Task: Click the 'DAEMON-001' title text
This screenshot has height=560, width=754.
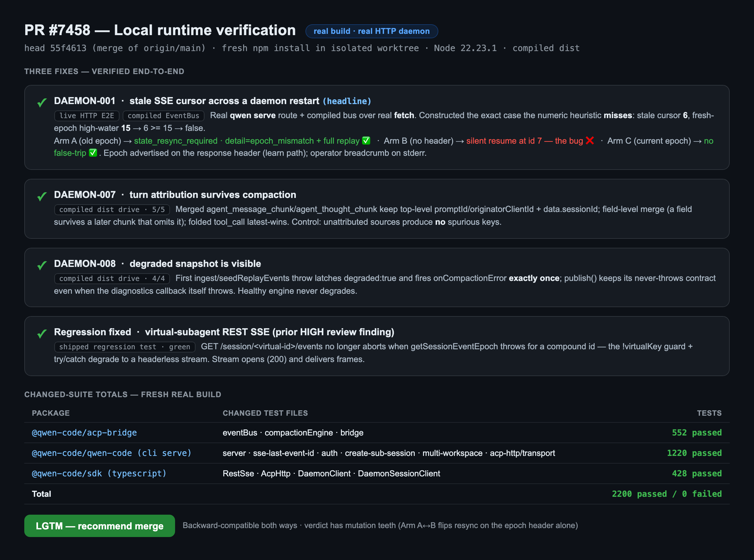Action: pyautogui.click(x=85, y=101)
